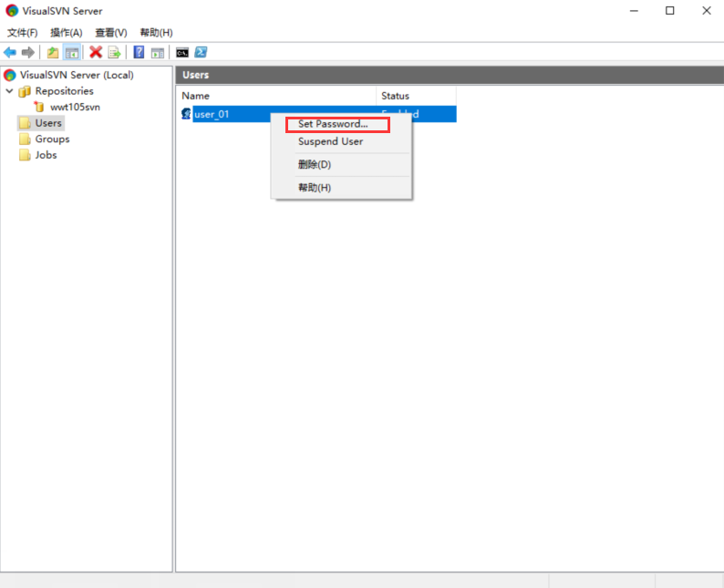This screenshot has width=724, height=588.
Task: Click the red X Delete toolbar icon
Action: pos(95,53)
